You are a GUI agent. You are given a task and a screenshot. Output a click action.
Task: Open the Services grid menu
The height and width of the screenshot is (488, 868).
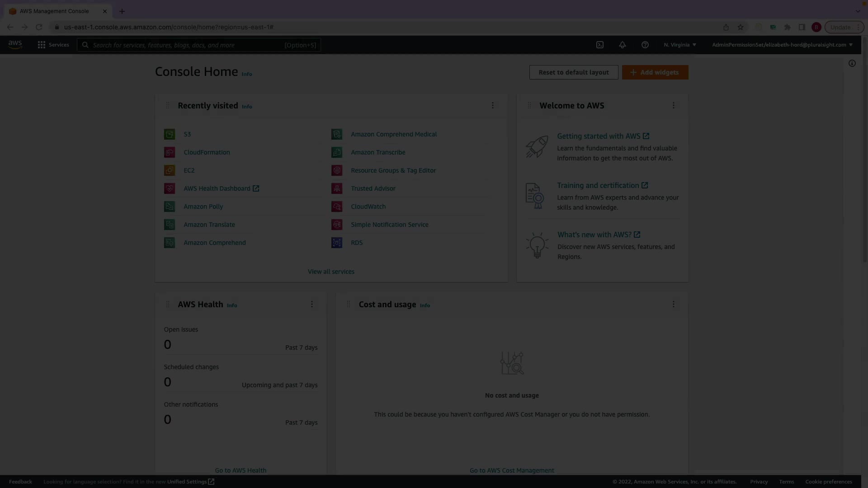coord(53,45)
